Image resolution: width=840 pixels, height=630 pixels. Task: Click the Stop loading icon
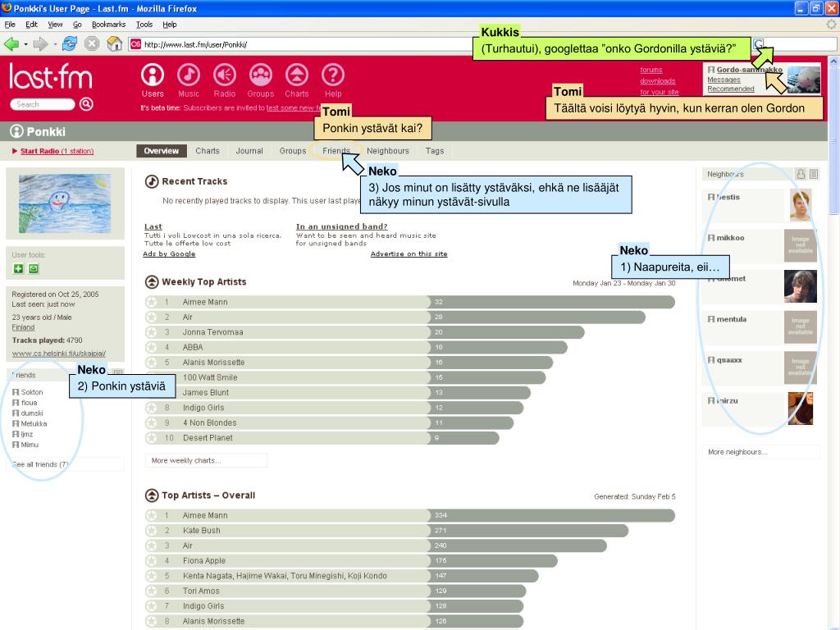tap(92, 44)
